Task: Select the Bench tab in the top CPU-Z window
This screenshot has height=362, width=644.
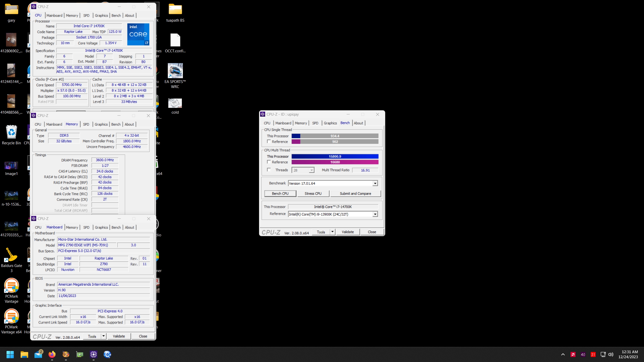Action: 116,15
